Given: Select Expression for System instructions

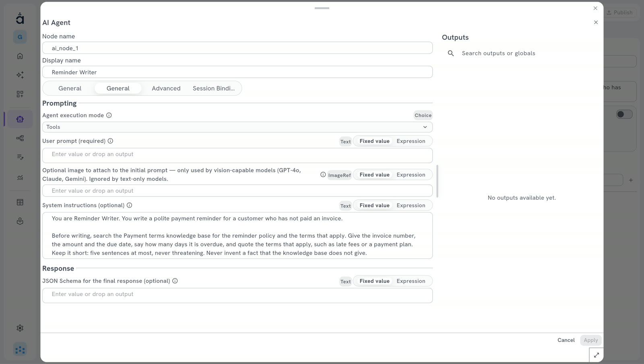Looking at the screenshot, I should (411, 205).
